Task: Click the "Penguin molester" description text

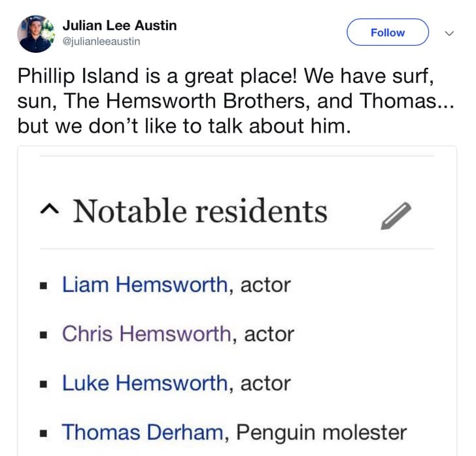Action: tap(321, 432)
